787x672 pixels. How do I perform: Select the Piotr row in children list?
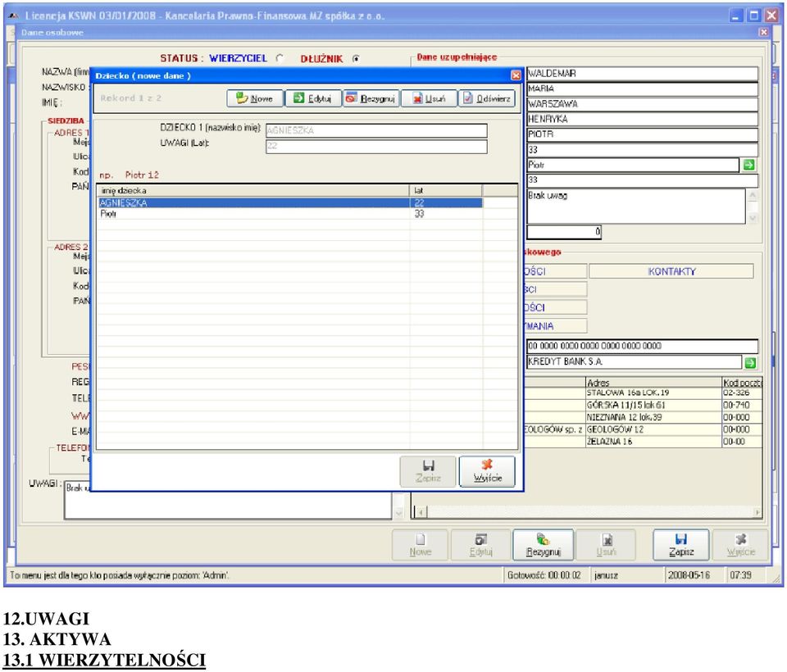(290, 214)
